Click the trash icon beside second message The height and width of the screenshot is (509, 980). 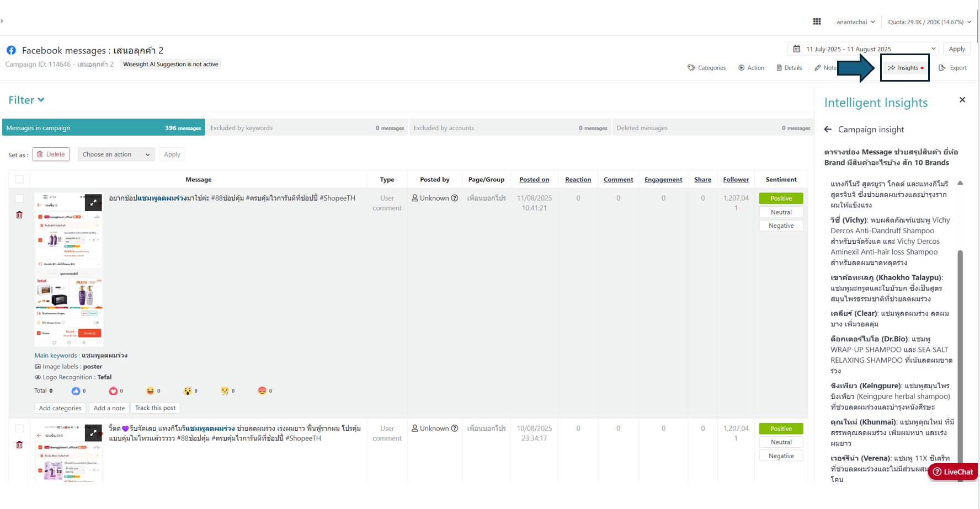(x=19, y=445)
